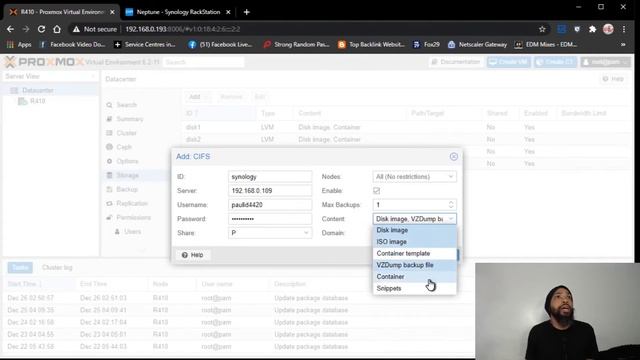Open Backup in Datacenter menu
Screen dimensions: 640x360
pos(127,189)
